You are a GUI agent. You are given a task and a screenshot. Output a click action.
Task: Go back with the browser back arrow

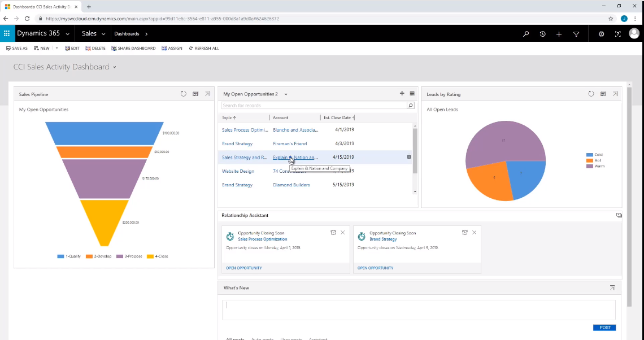click(x=6, y=19)
